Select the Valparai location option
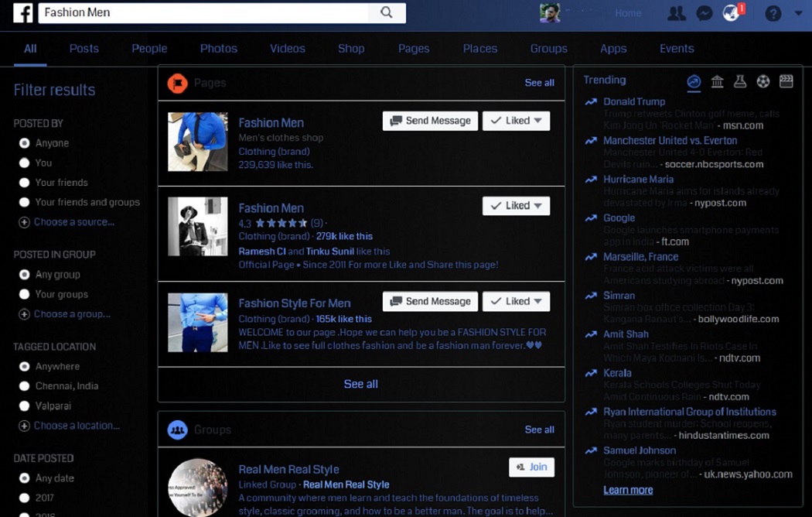 tap(24, 406)
